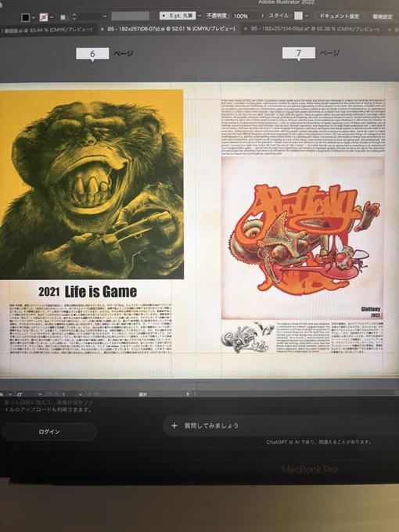Close the B5 - 182×257(04-05p).ai tab
Screen dimensions: 399x532
[x=246, y=29]
